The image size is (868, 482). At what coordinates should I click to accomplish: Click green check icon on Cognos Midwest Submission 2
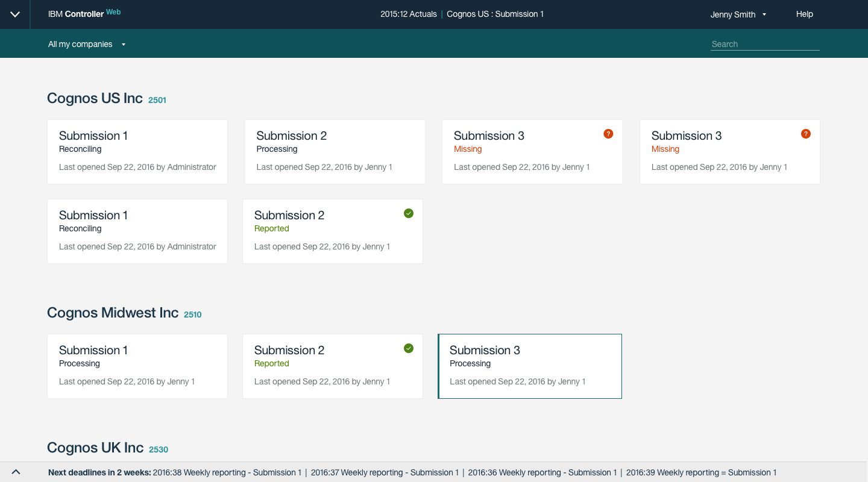point(409,348)
